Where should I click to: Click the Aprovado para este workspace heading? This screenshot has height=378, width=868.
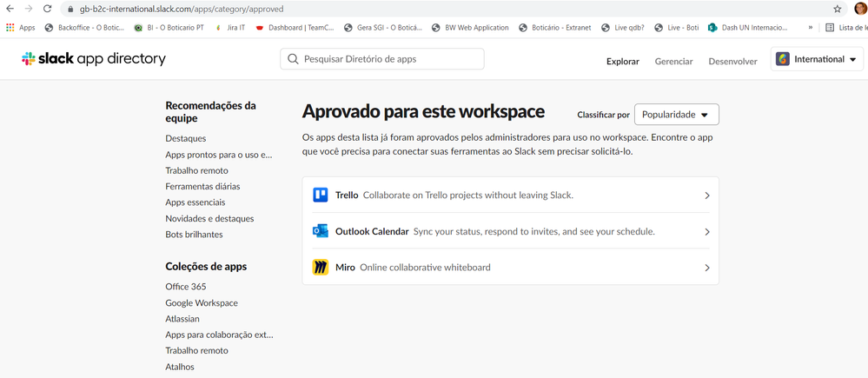coord(423,112)
